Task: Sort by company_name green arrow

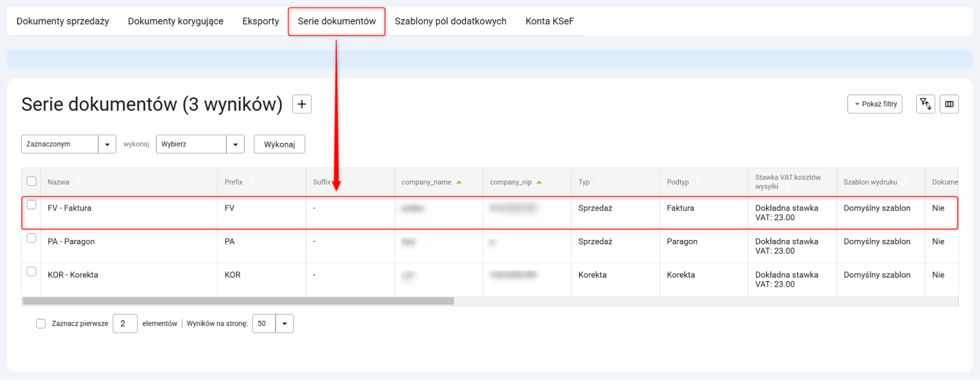Action: (459, 182)
